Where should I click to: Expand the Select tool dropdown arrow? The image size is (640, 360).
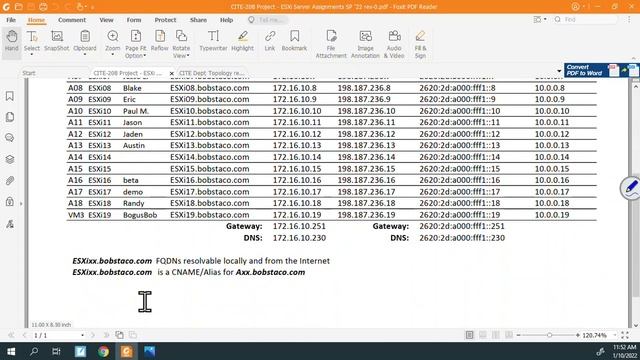click(x=32, y=55)
